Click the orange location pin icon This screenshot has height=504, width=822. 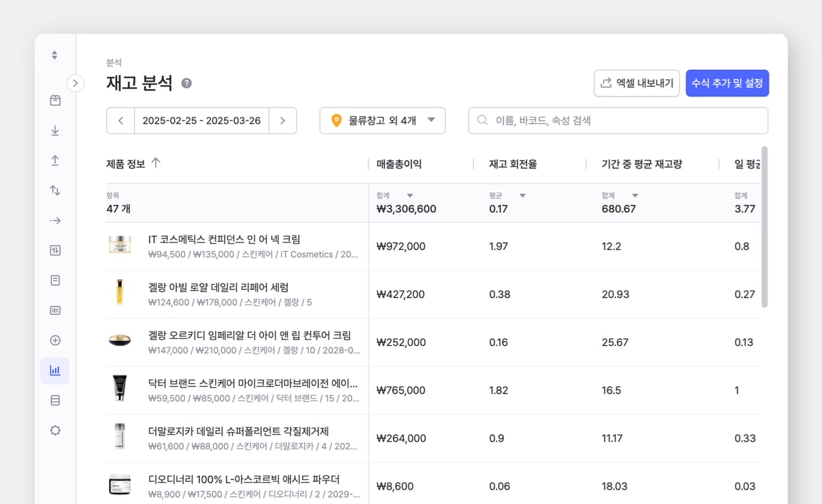(336, 121)
